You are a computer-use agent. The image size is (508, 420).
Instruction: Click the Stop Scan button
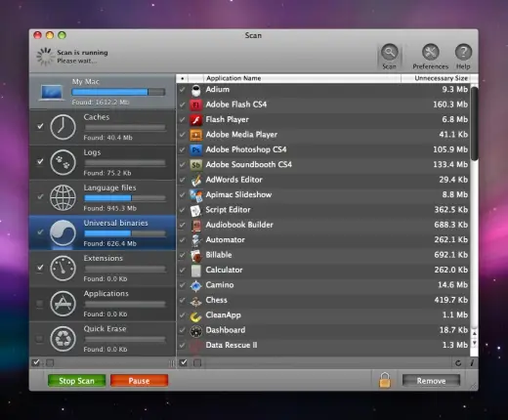pyautogui.click(x=76, y=381)
